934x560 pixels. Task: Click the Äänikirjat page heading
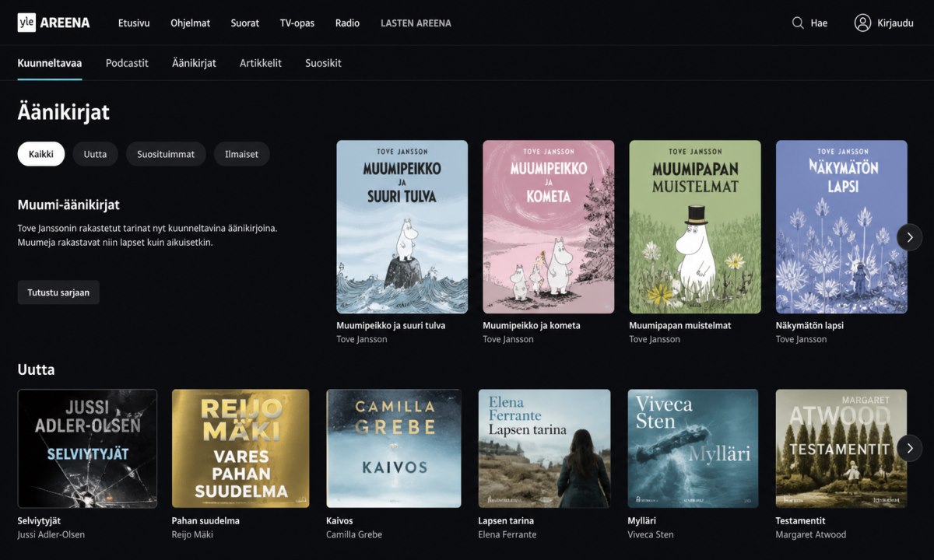click(64, 112)
